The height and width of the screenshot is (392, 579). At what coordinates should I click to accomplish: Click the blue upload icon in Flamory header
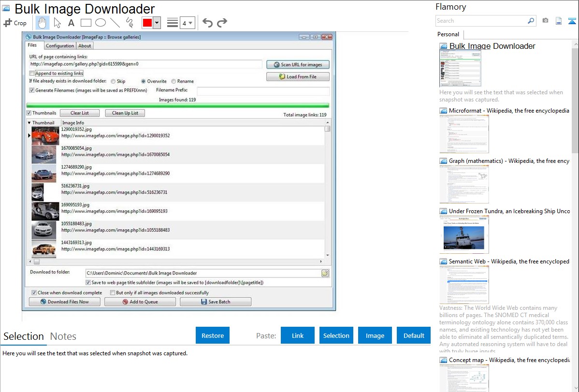[572, 21]
